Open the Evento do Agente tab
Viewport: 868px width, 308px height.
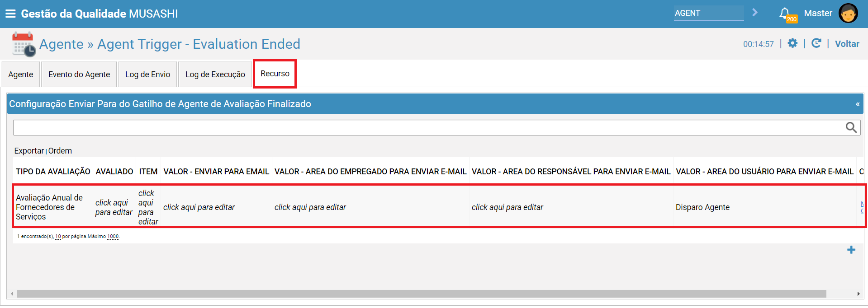tap(79, 75)
